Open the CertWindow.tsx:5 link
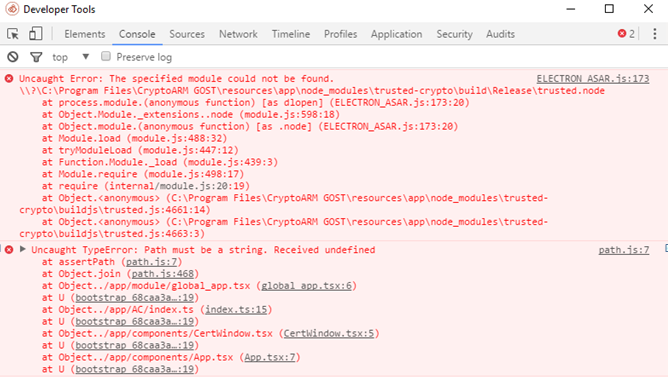This screenshot has width=668, height=377. 329,334
